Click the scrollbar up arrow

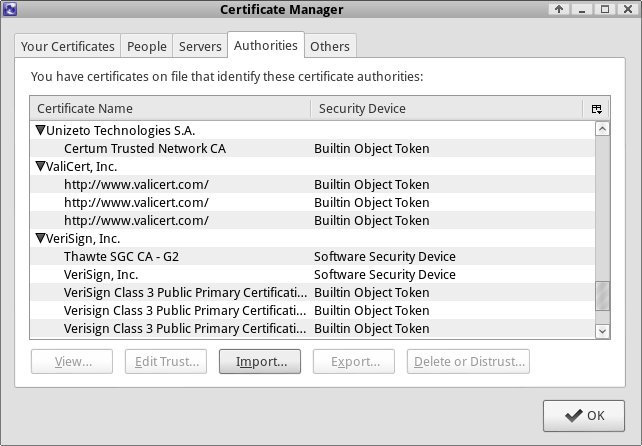click(602, 129)
